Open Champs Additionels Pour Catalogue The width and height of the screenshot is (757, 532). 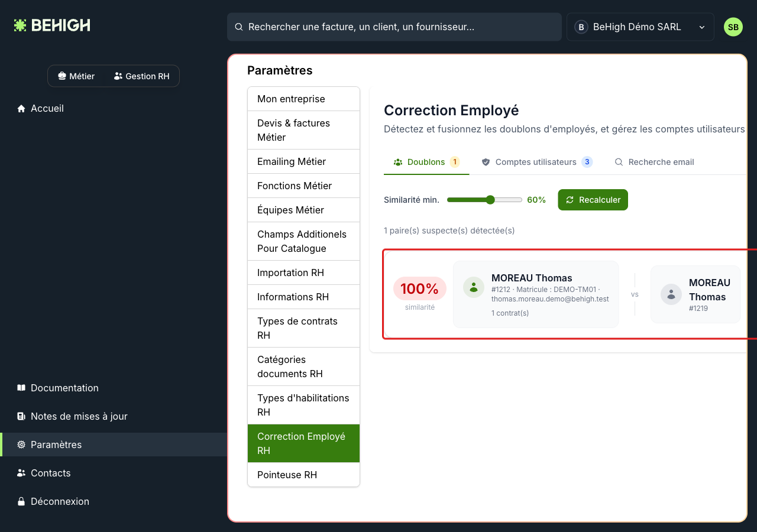pos(303,241)
